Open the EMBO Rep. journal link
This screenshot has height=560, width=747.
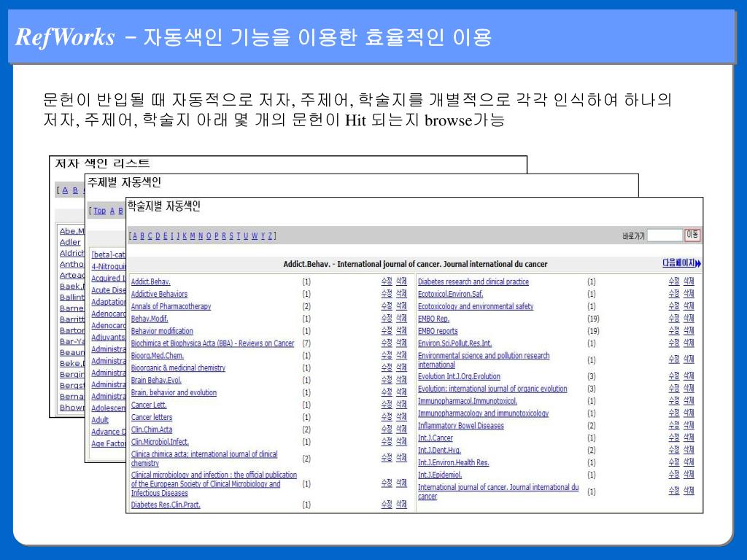coord(433,319)
